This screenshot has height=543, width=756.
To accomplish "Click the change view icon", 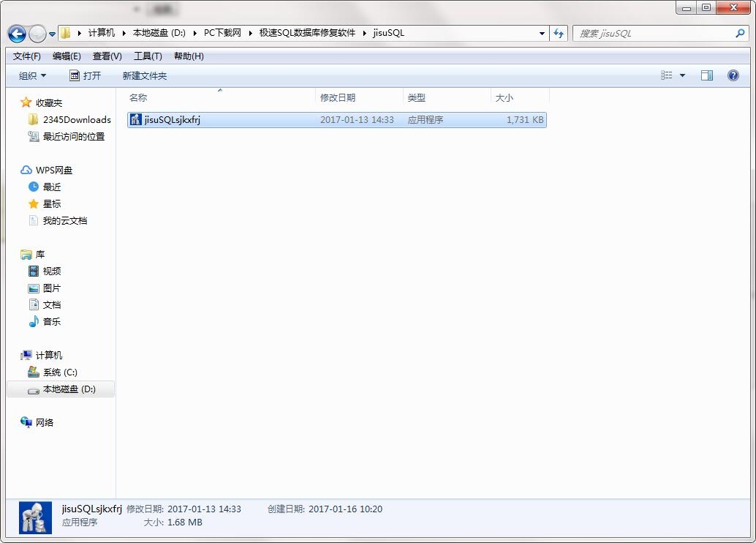I will tap(666, 75).
